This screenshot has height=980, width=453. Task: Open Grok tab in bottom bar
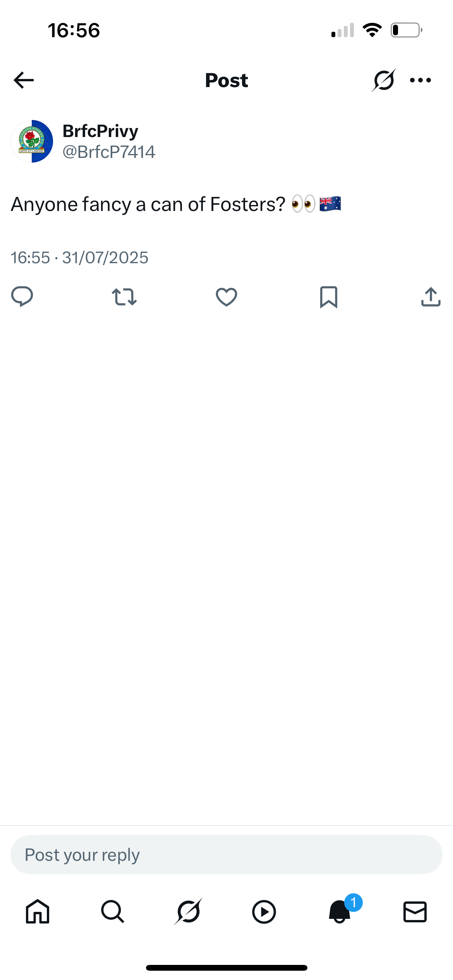[x=188, y=912]
